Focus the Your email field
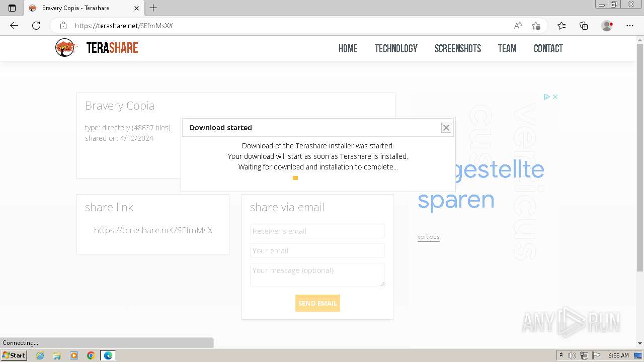The image size is (644, 362). (317, 251)
